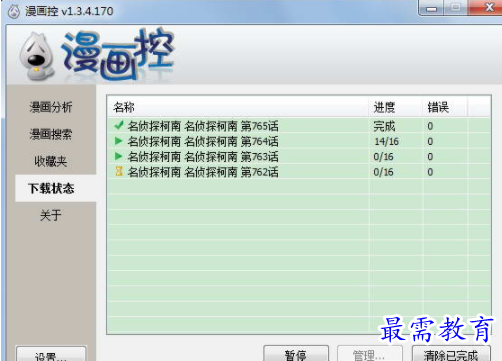Minimize the 漫画控 window
Viewport: 502px width, 361px height.
click(431, 8)
